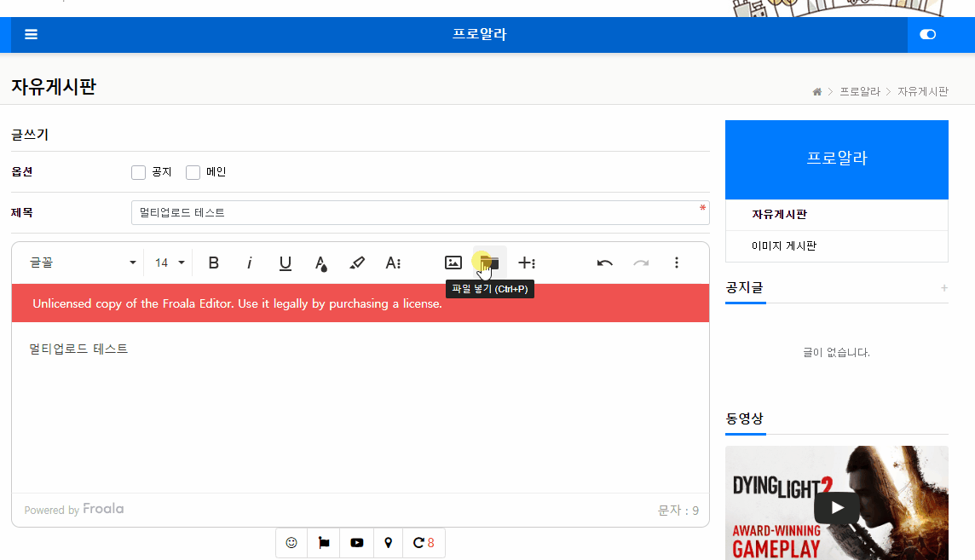Image resolution: width=975 pixels, height=560 pixels.
Task: Toggle bold formatting in the editor
Action: (213, 263)
